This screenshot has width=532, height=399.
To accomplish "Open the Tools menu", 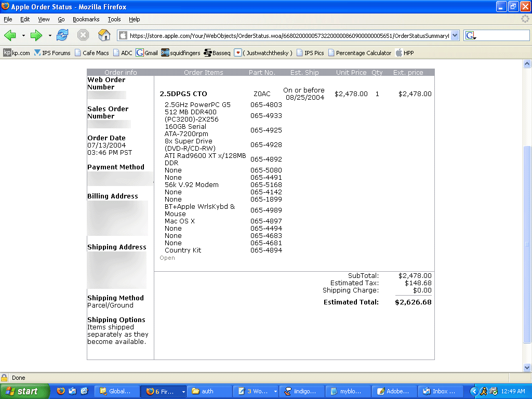I will click(x=114, y=19).
